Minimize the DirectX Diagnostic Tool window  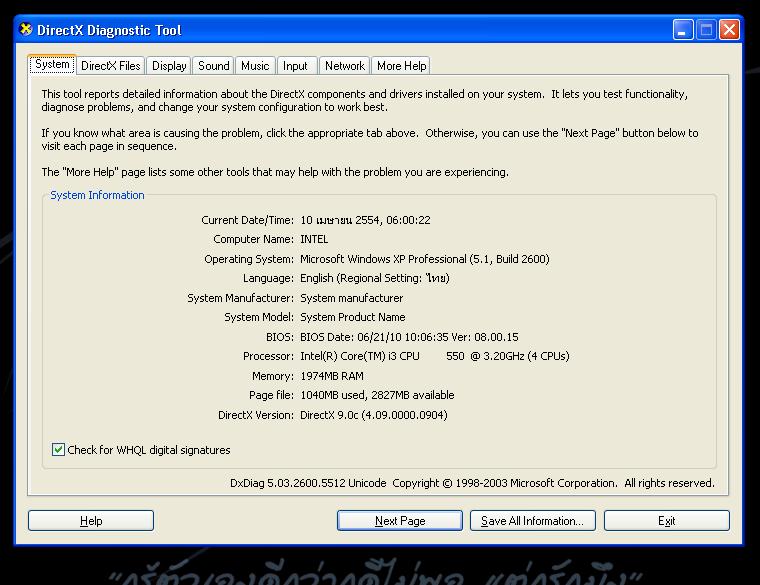[x=683, y=30]
